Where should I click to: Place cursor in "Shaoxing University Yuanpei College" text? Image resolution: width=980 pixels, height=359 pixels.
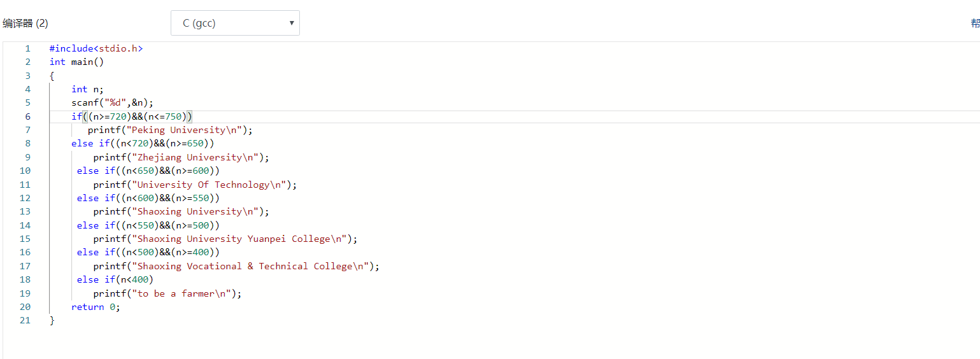click(x=242, y=239)
